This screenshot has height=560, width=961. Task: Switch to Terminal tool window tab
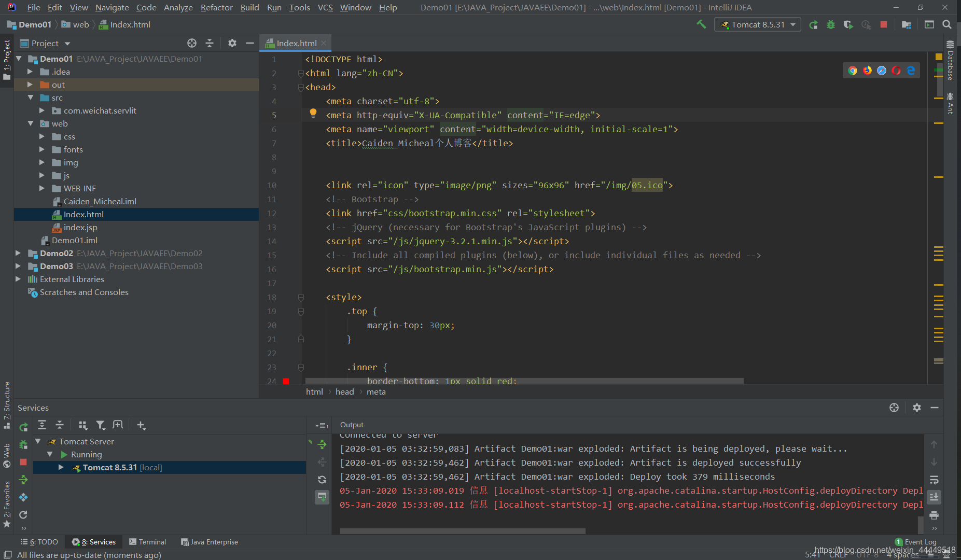[x=148, y=542]
